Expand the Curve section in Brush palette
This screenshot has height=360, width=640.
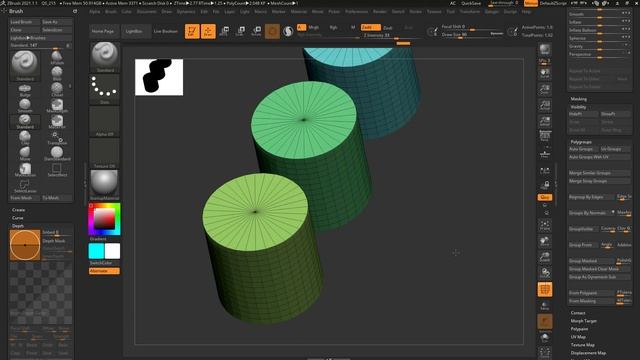[x=18, y=218]
